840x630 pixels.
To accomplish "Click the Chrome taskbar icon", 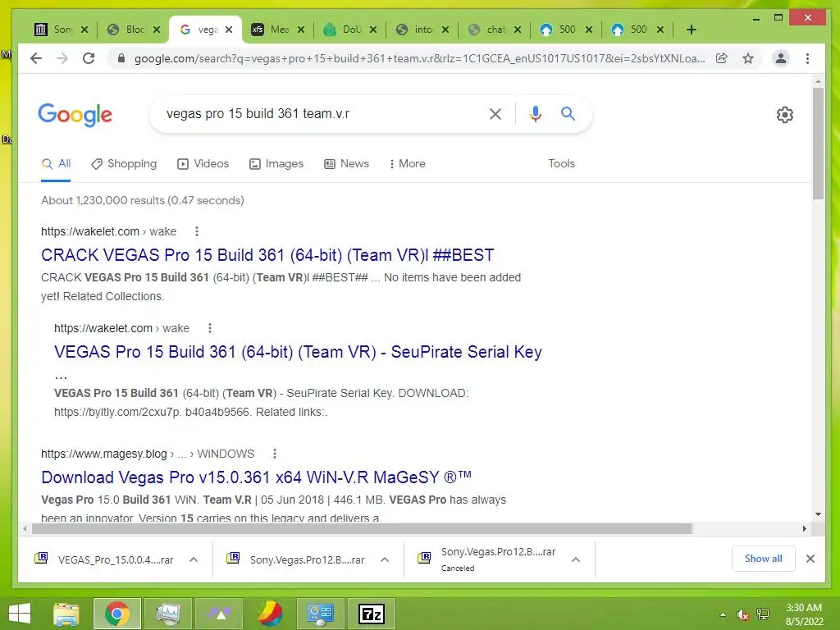I will [x=117, y=614].
